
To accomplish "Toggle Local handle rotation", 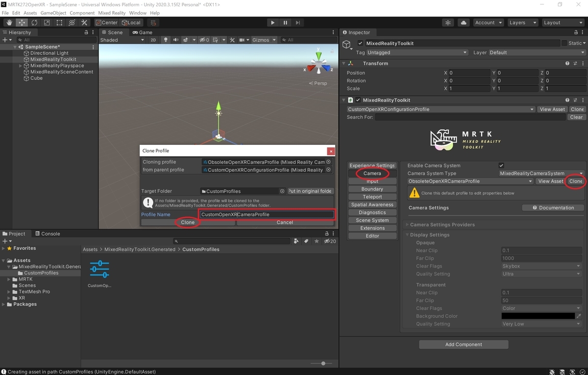I will pos(131,23).
